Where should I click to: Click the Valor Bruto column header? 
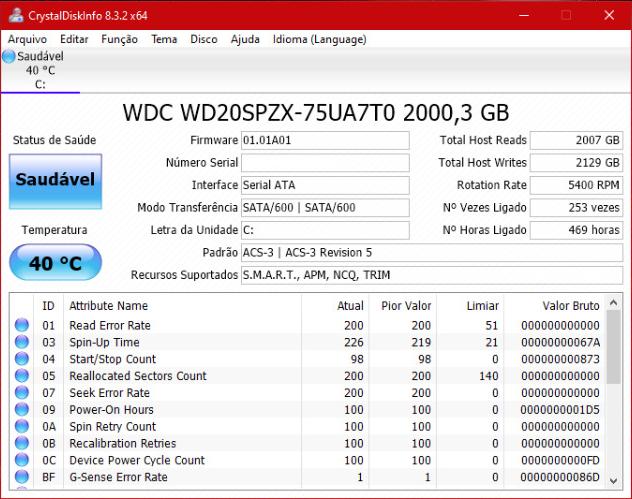click(x=554, y=306)
